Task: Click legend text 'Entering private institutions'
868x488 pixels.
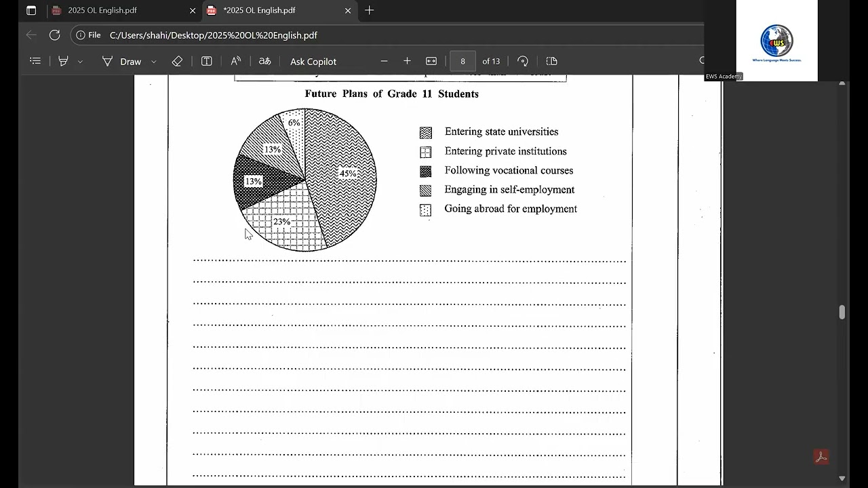Action: pos(506,151)
